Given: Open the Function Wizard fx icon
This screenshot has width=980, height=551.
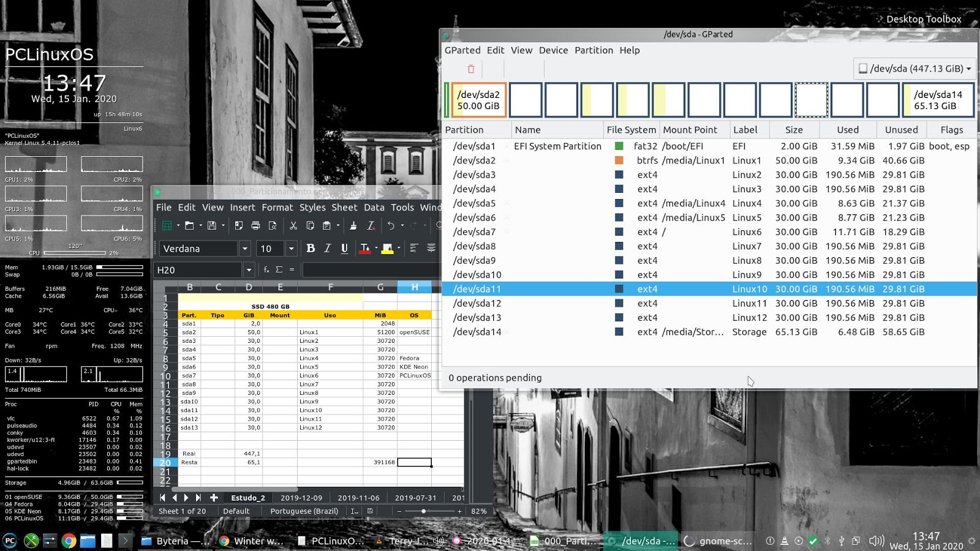Looking at the screenshot, I should [266, 269].
